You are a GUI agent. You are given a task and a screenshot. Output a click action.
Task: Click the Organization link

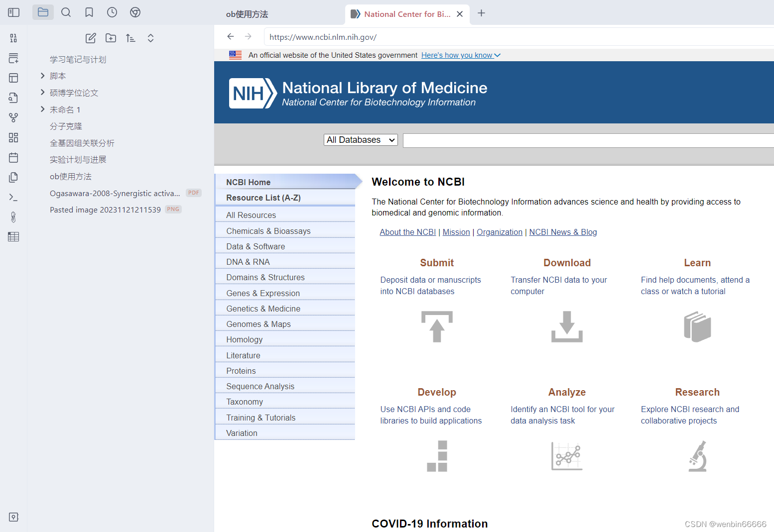pos(500,232)
